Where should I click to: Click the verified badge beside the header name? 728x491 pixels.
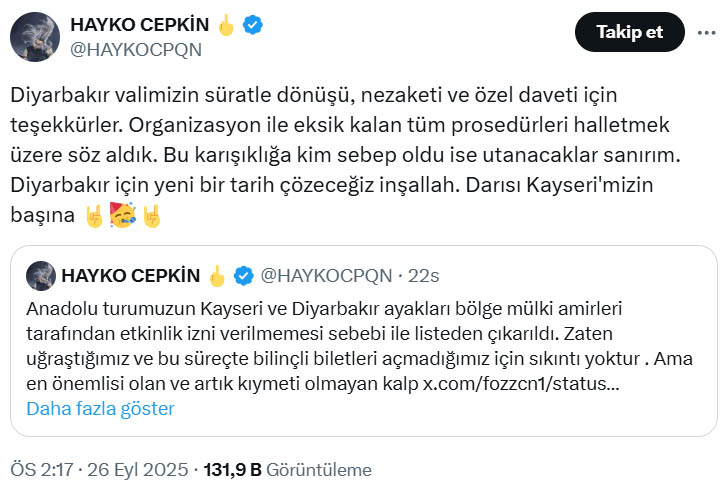(255, 25)
